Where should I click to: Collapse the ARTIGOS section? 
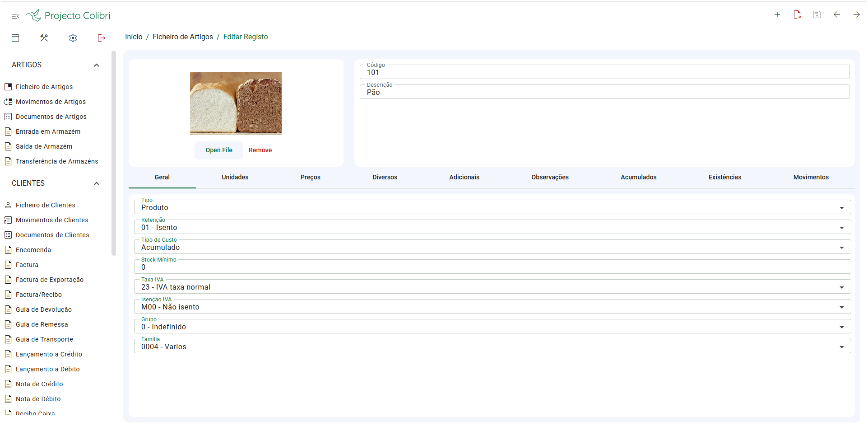coord(96,65)
